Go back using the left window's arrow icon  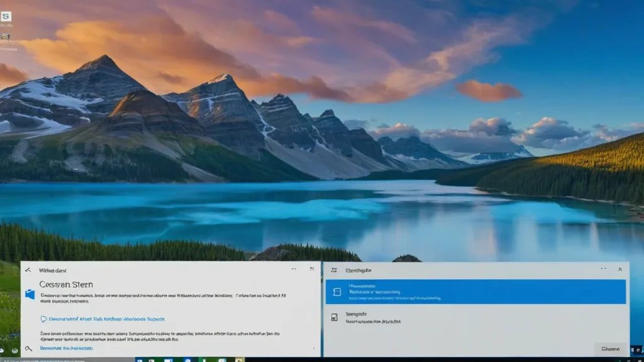[x=28, y=270]
